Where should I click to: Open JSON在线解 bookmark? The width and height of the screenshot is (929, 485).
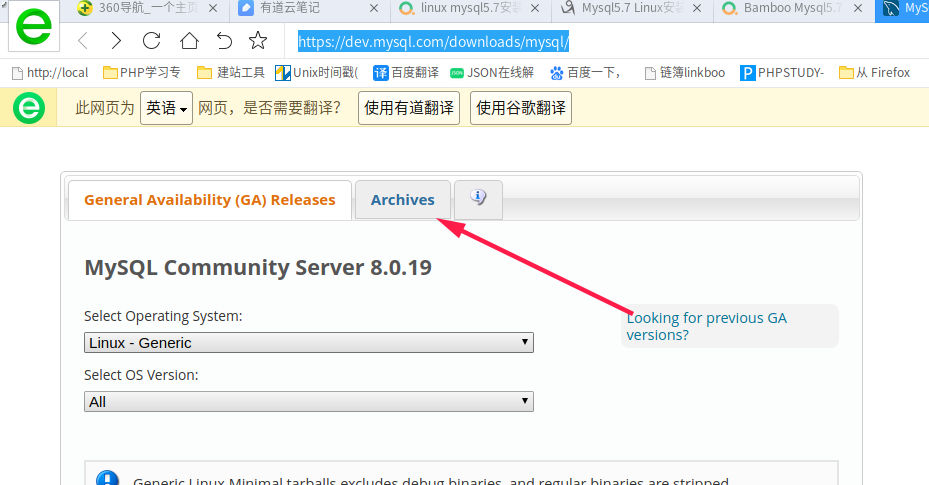[x=492, y=73]
